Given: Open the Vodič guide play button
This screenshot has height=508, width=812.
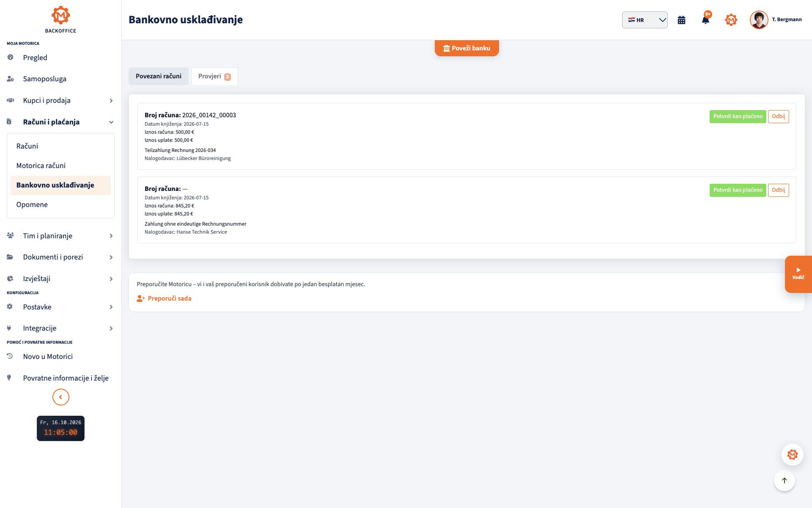Looking at the screenshot, I should 798,274.
